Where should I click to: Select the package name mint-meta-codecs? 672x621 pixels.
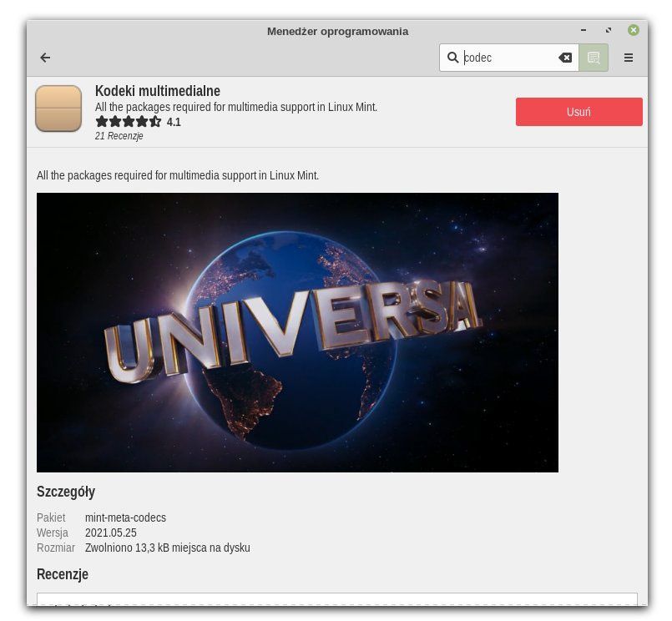pyautogui.click(x=125, y=517)
